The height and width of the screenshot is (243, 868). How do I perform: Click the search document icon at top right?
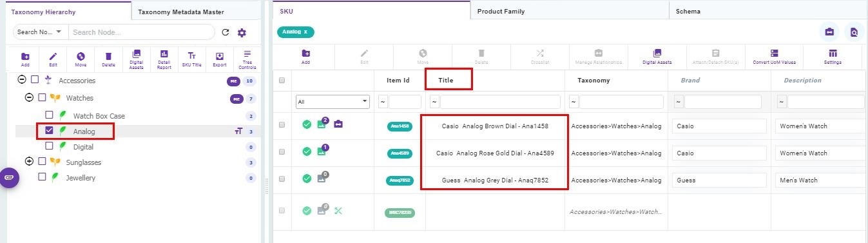(854, 32)
